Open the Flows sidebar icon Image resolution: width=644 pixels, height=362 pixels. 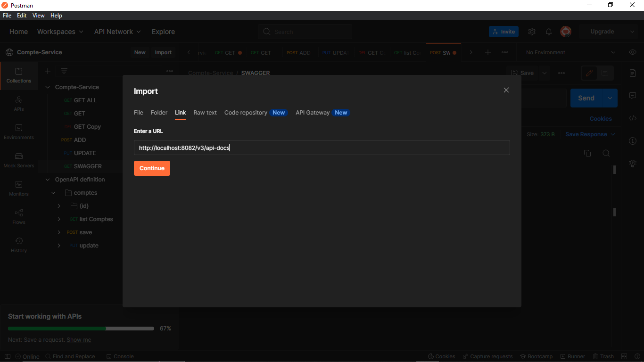(19, 216)
